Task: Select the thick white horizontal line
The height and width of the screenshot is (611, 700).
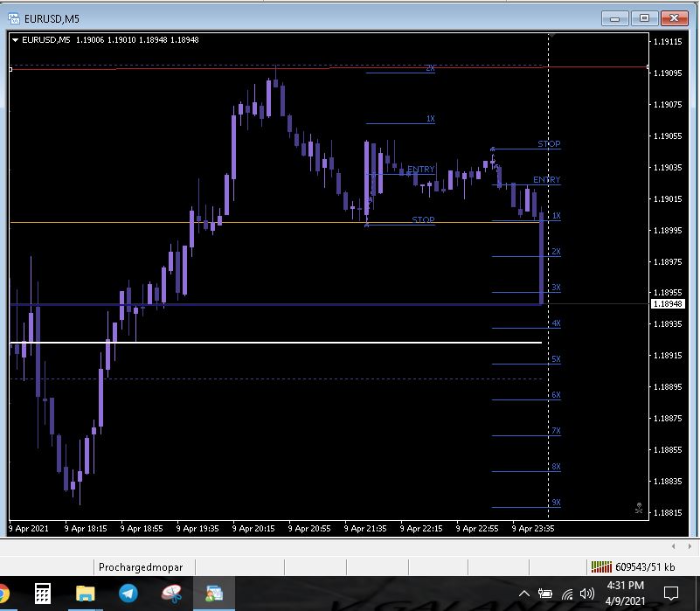Action: coord(262,343)
